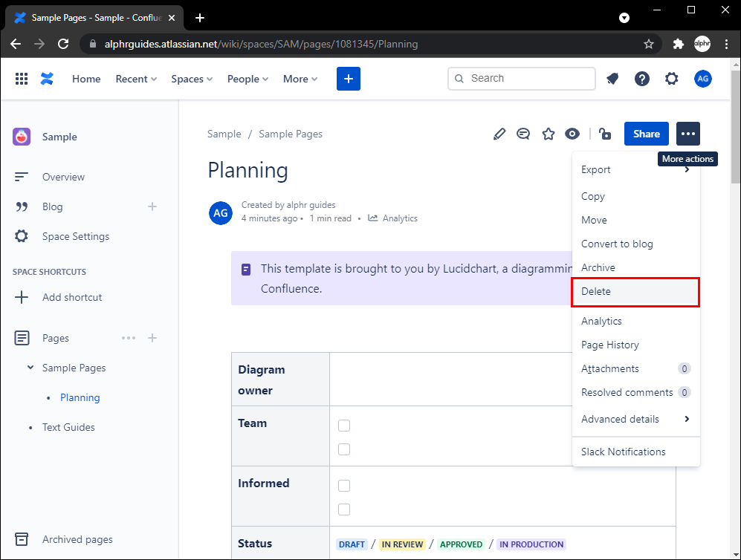This screenshot has height=560, width=741.
Task: Star this page as favorite
Action: pyautogui.click(x=549, y=134)
